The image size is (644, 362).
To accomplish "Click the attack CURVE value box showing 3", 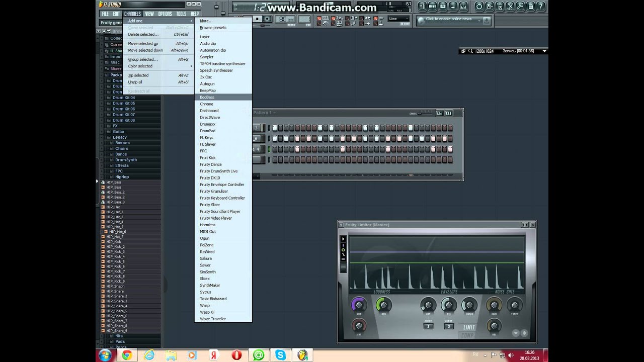I will 428,326.
